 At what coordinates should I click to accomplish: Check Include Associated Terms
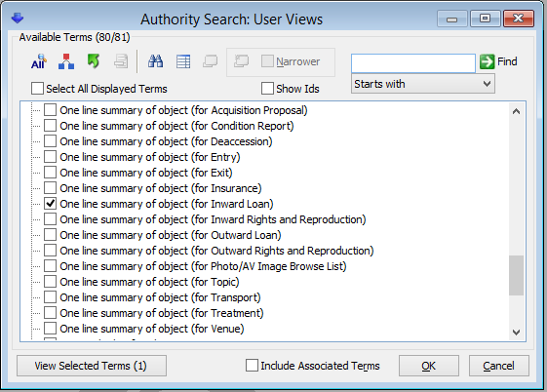click(x=252, y=366)
